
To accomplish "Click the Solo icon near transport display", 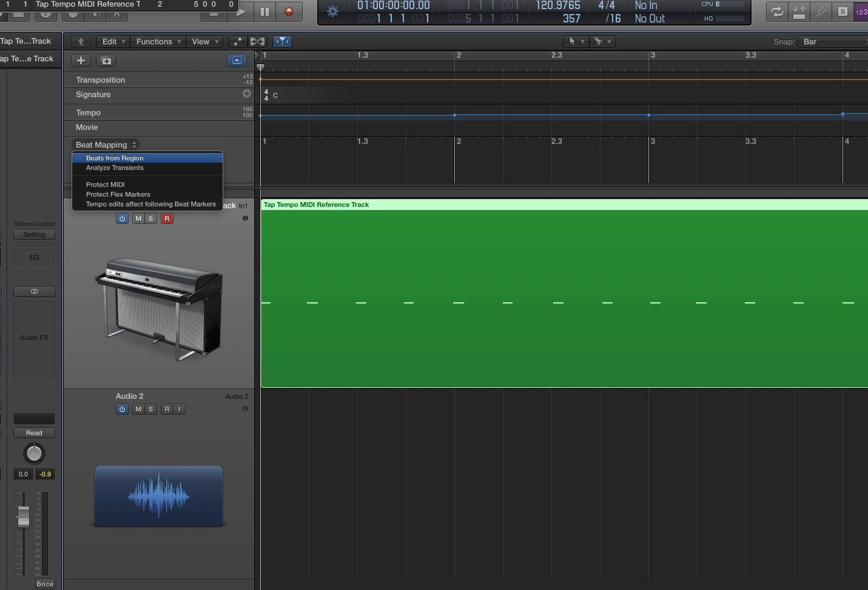I will (842, 12).
